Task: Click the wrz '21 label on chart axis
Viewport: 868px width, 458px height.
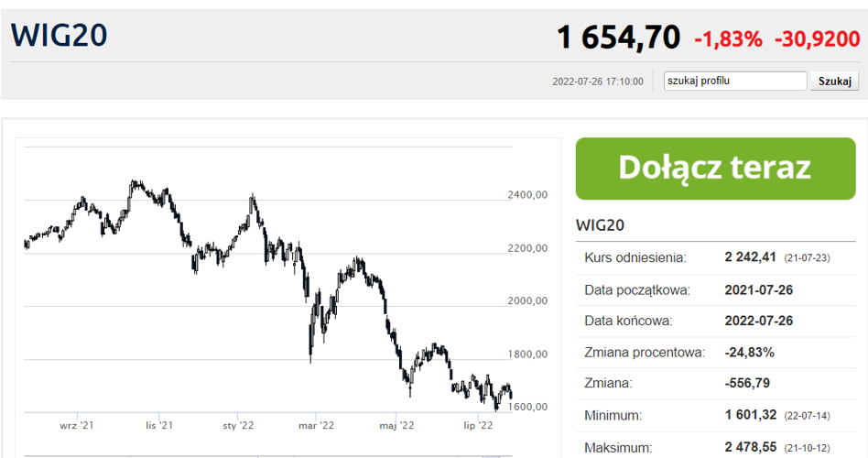Action: tap(76, 425)
